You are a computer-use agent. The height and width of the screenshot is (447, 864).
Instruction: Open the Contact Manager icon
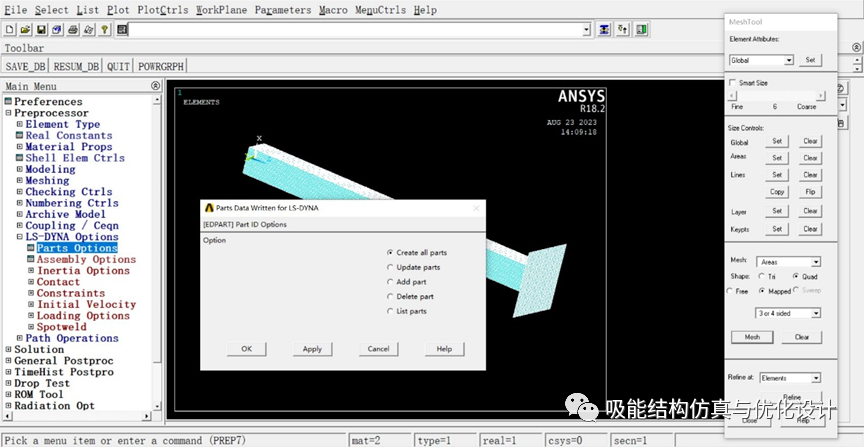click(x=641, y=30)
